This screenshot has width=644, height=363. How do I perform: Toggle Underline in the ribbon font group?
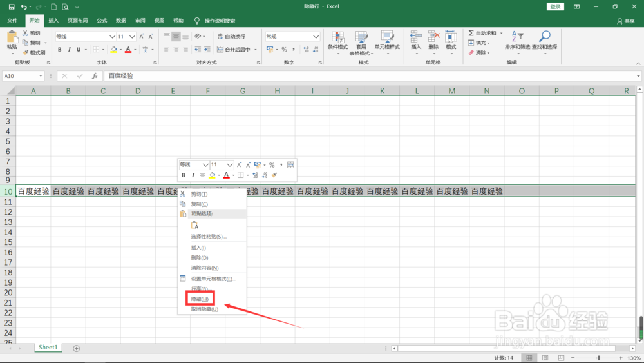79,50
